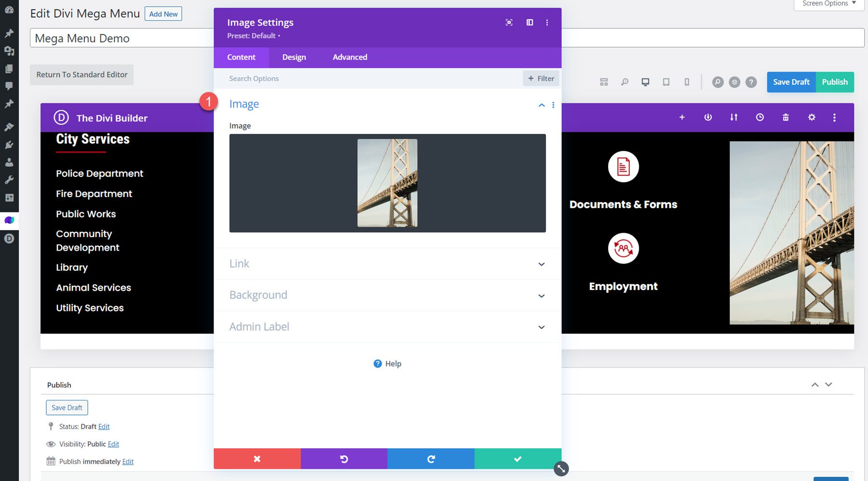Undo changes with the purple undo arrow

pyautogui.click(x=344, y=458)
